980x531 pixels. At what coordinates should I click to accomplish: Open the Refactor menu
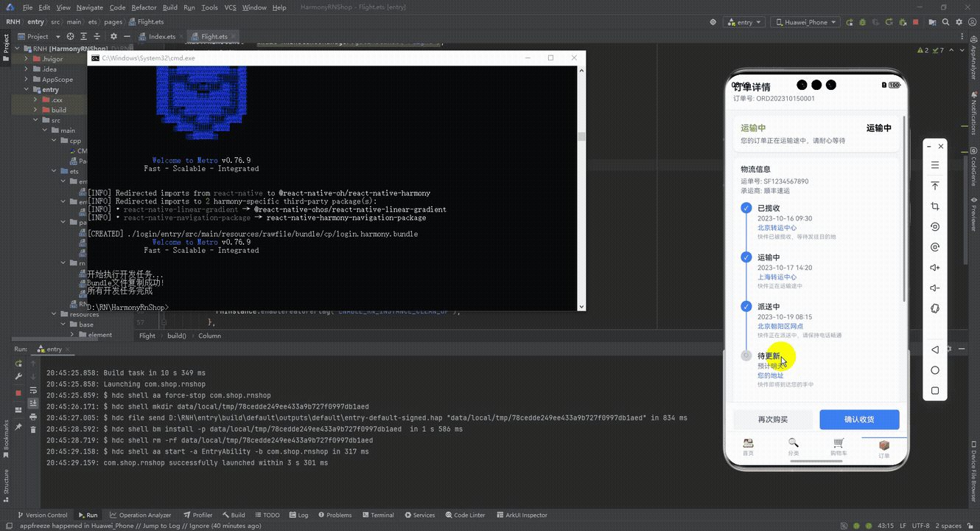(x=144, y=7)
